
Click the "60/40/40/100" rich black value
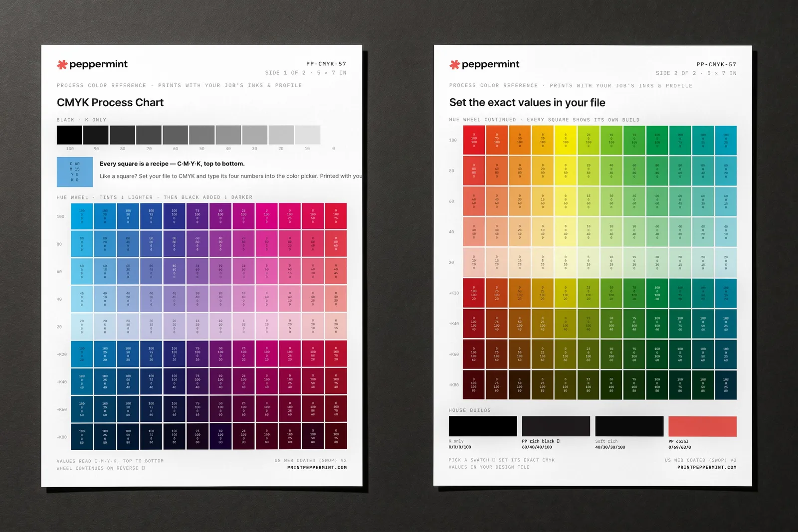(537, 447)
